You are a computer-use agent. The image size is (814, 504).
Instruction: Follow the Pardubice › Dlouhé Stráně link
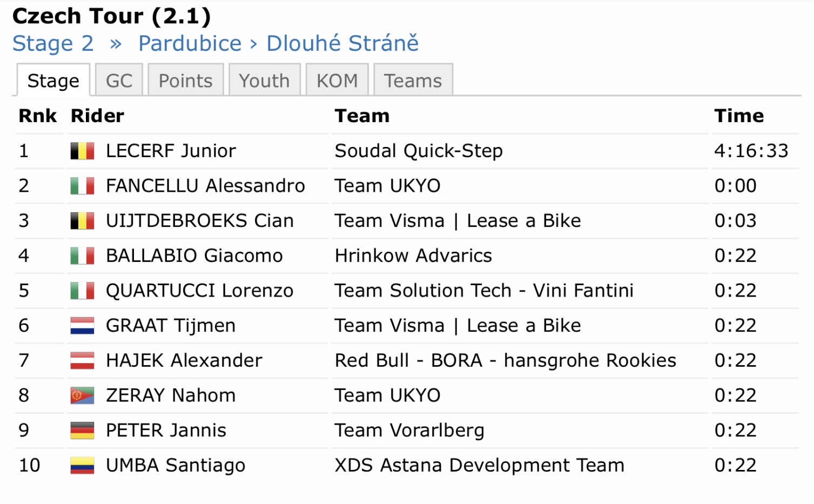(x=278, y=43)
